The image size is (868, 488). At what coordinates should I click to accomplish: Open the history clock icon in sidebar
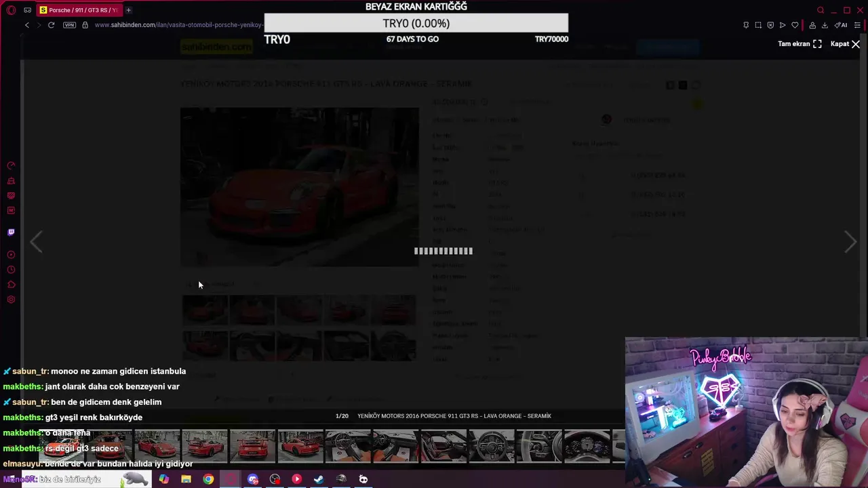pos(11,270)
